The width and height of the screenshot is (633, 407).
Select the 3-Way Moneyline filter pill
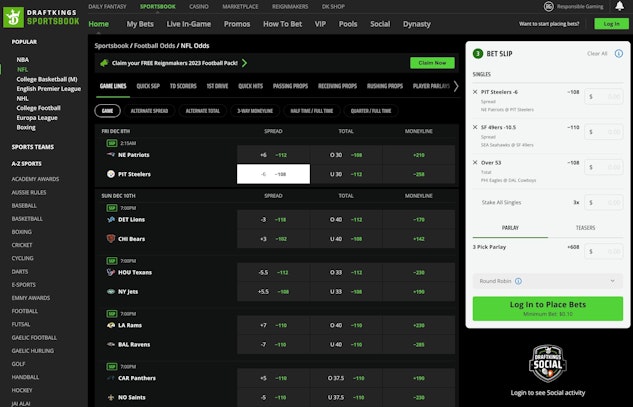tap(255, 111)
